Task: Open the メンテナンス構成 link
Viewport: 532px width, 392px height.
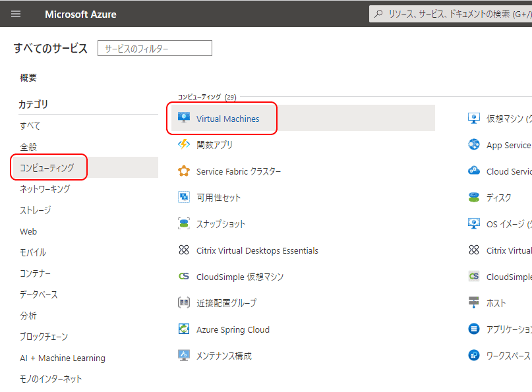Action: click(x=224, y=356)
